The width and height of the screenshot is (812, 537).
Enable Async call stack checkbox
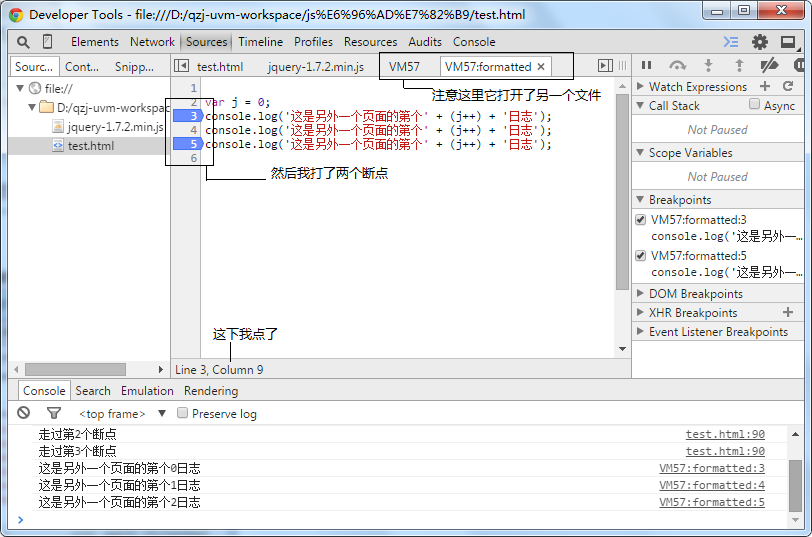pos(755,105)
